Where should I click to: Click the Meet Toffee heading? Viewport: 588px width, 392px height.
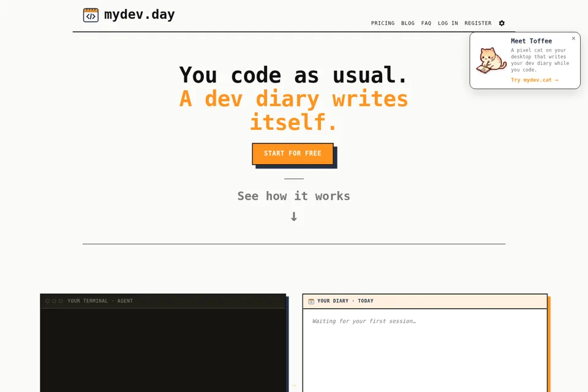point(531,41)
